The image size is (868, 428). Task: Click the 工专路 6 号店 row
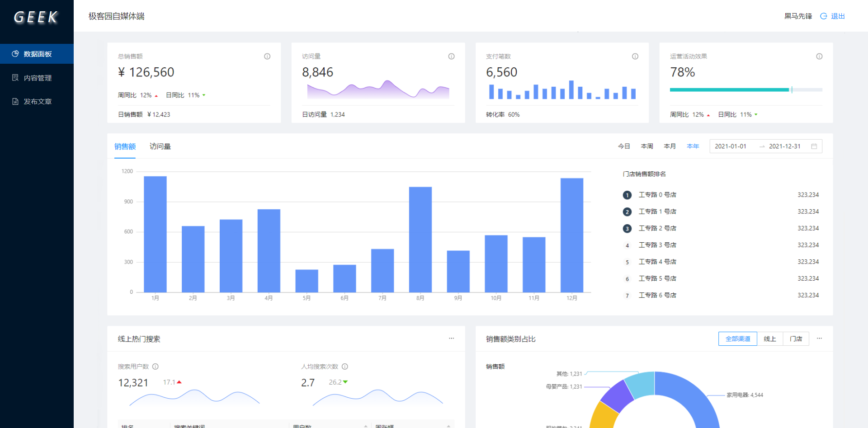[x=721, y=295]
